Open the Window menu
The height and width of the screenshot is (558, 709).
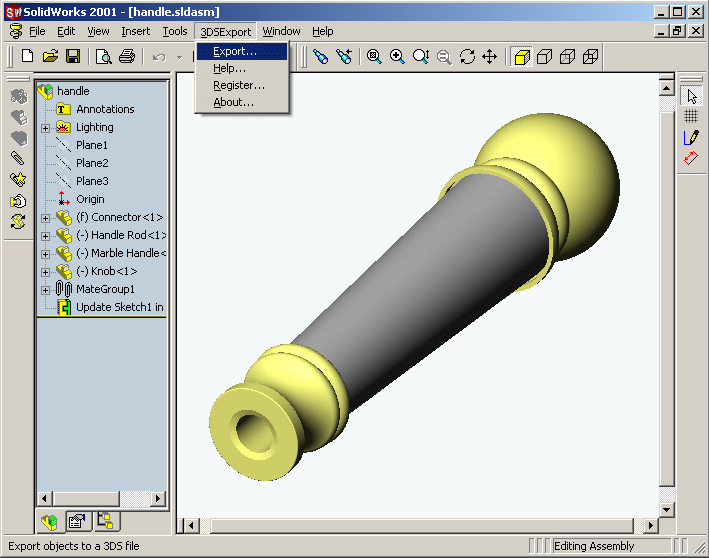(x=281, y=31)
